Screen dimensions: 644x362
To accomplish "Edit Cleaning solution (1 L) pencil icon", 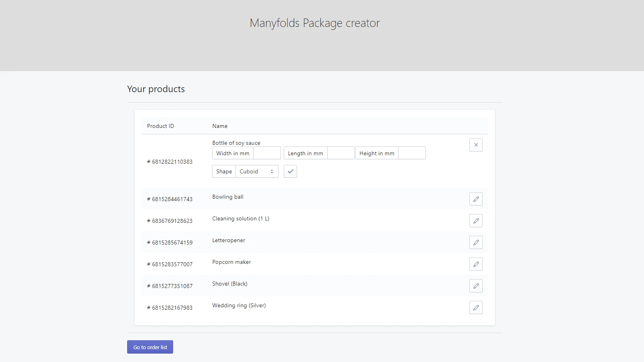I will 476,221.
